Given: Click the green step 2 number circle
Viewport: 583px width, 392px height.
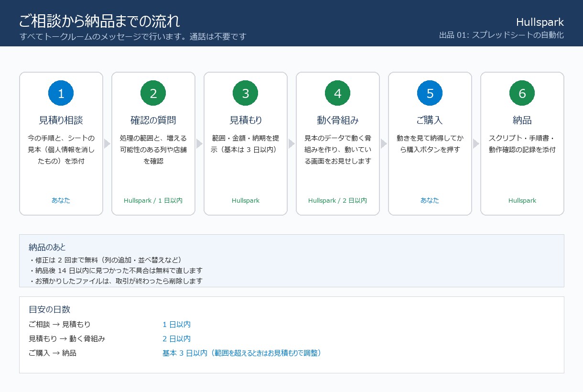Looking at the screenshot, I should pos(153,93).
